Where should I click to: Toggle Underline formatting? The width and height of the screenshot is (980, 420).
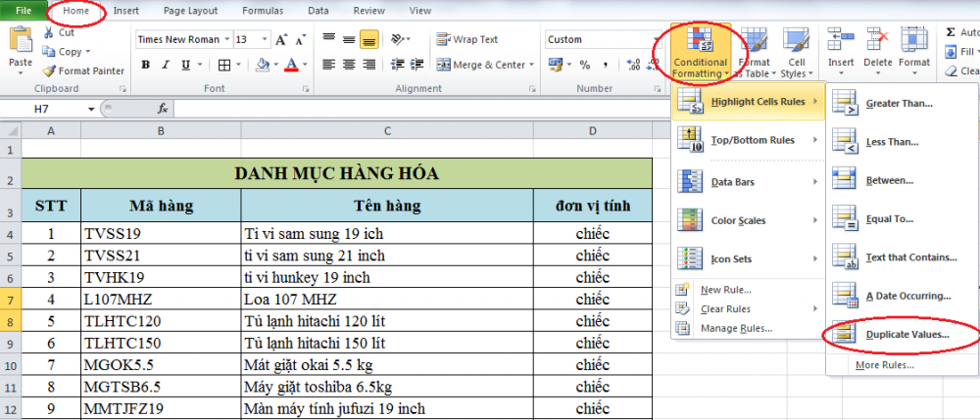[185, 65]
